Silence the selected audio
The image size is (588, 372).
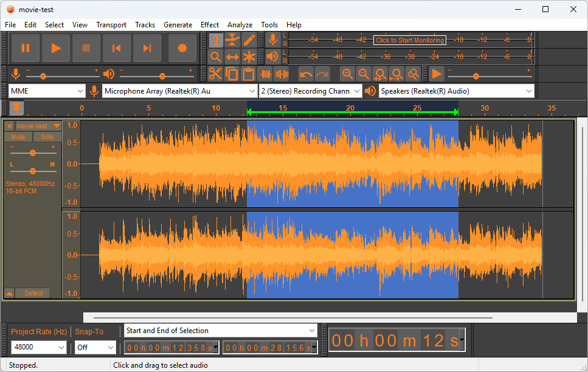[282, 74]
